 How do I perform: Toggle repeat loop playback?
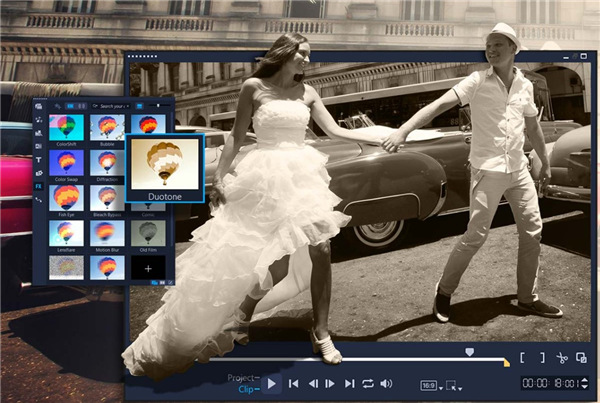click(x=368, y=383)
